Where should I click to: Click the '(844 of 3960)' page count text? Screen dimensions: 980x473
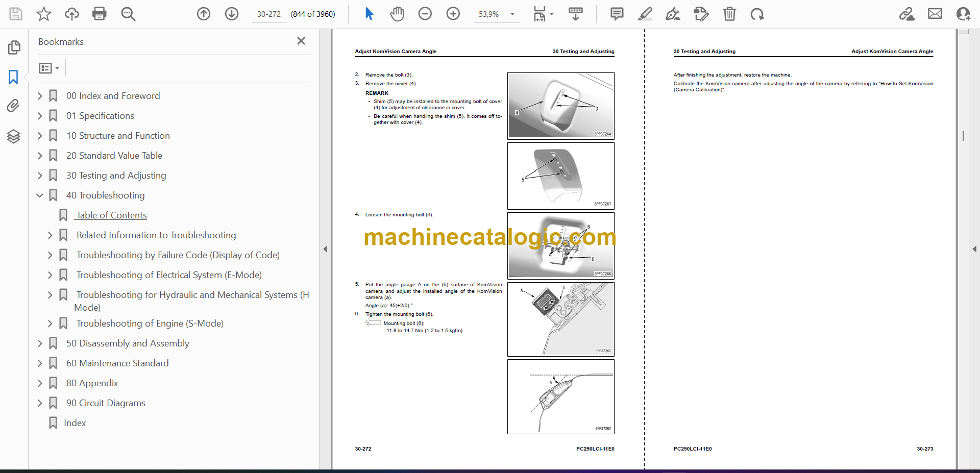tap(313, 14)
